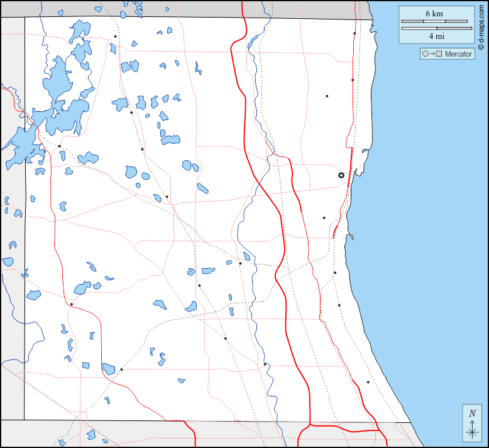This screenshot has height=448, width=489.
Task: Click the 4 mi scale bar
Action: (x=434, y=28)
